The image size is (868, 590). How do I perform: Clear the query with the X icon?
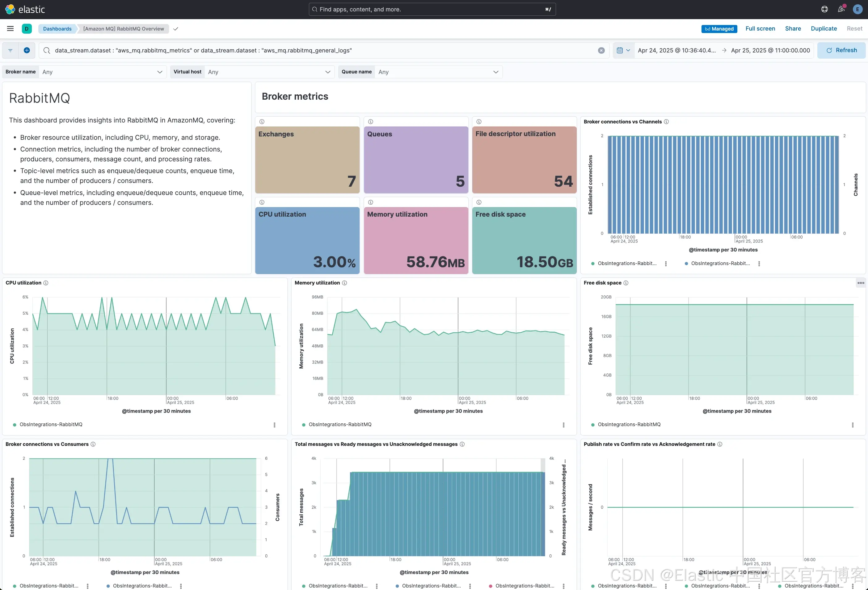click(601, 50)
